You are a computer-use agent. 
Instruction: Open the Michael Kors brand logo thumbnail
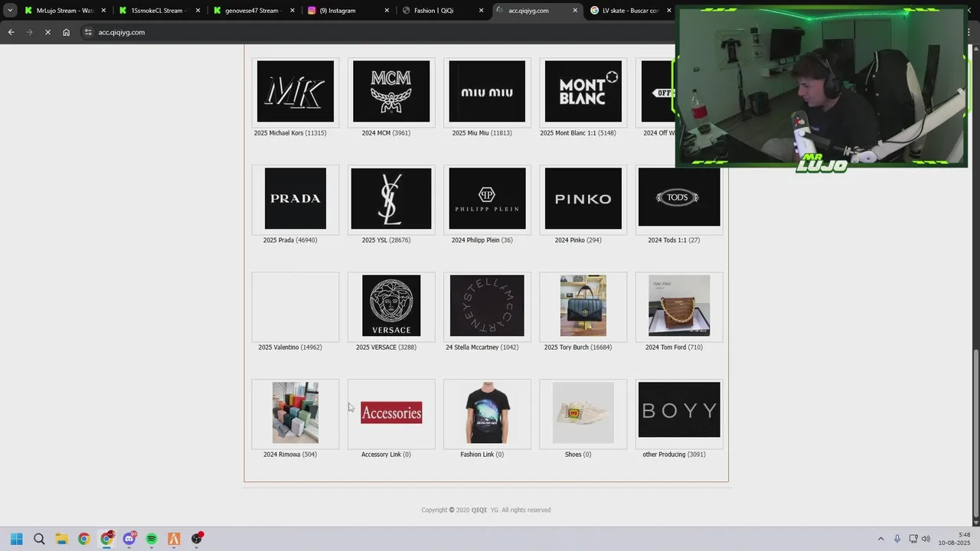coord(296,91)
